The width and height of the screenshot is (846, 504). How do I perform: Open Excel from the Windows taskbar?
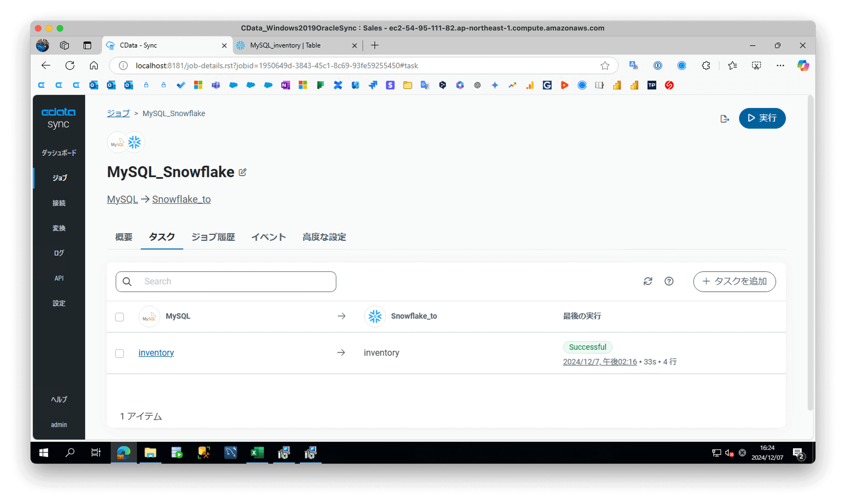257,453
